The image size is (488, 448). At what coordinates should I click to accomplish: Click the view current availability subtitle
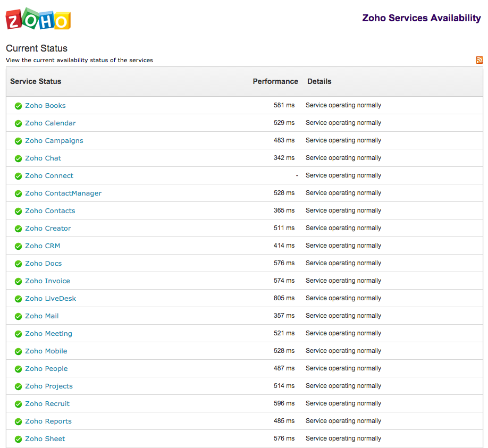tap(79, 60)
